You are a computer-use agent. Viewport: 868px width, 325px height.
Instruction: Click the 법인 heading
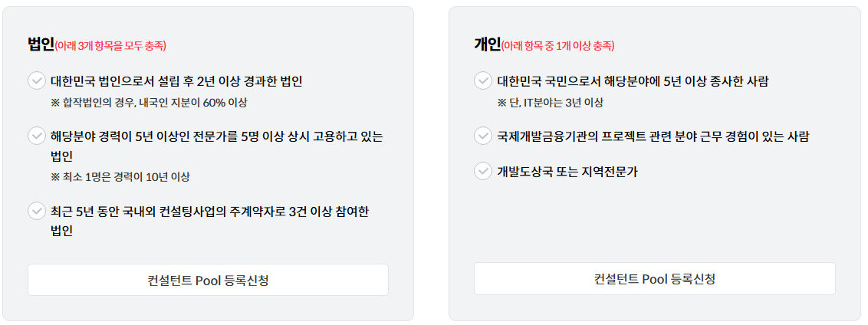41,44
